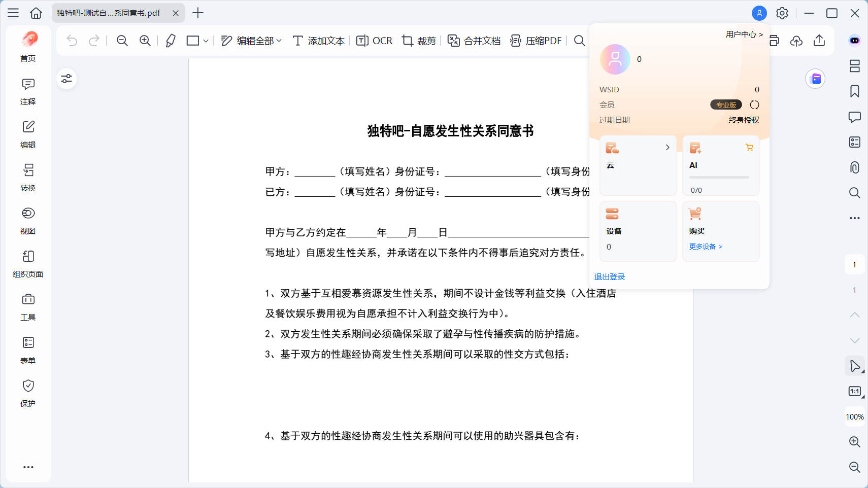Open the shape tool dropdown

coord(205,41)
